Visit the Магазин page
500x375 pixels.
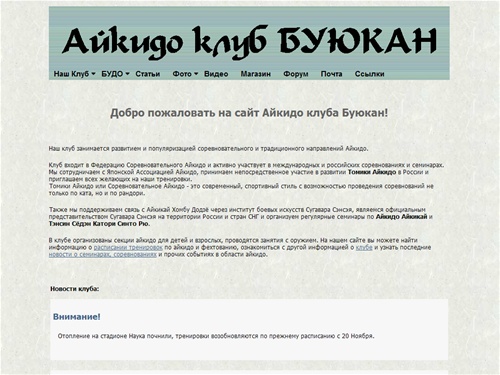(x=256, y=74)
